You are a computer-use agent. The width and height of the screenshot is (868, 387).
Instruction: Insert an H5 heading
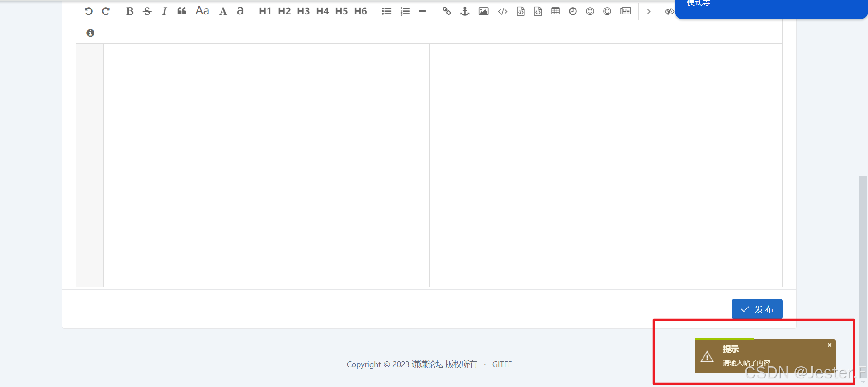pos(341,11)
